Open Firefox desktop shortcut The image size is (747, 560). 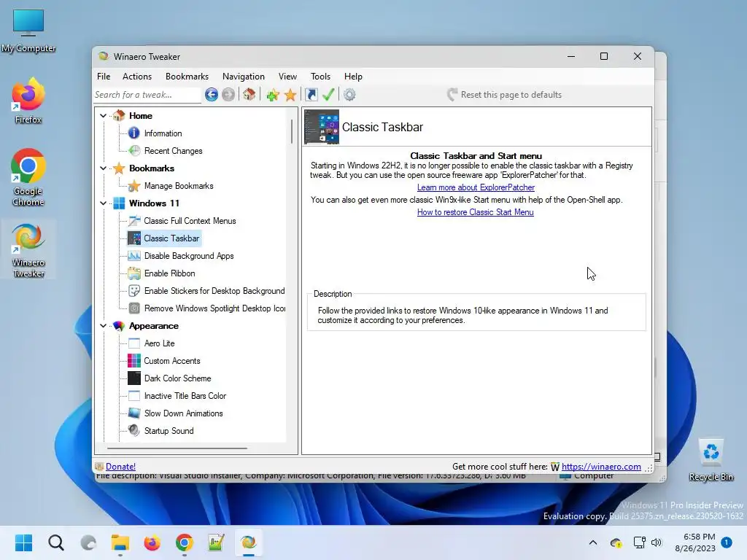28,101
